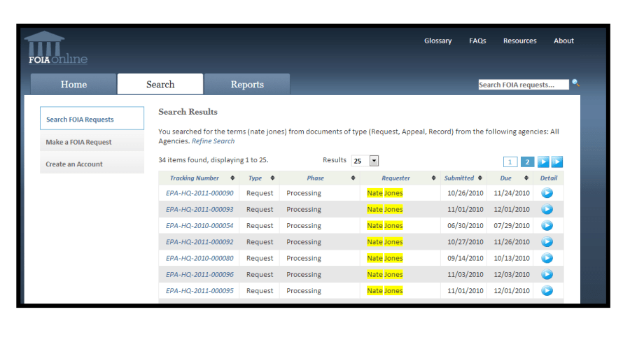Click the FOIAonline logo
This screenshot has height=363, width=644.
[56, 49]
